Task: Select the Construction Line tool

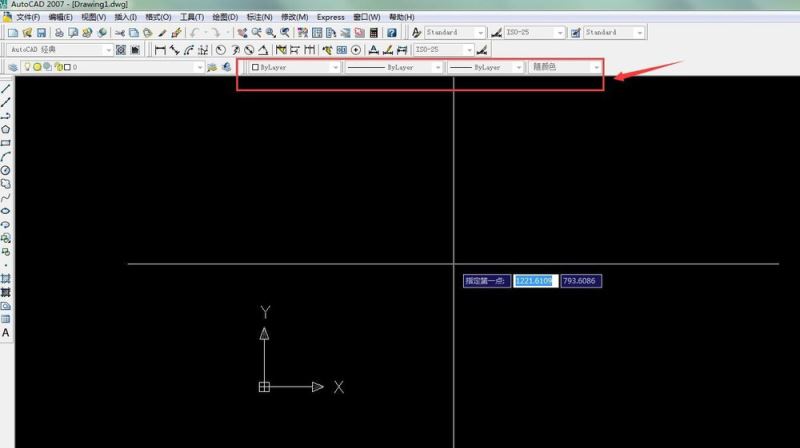Action: point(6,103)
